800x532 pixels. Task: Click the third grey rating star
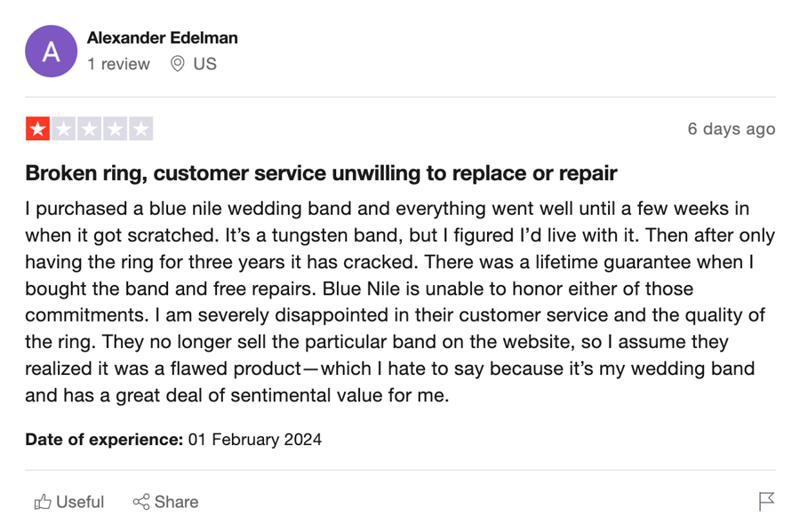(x=89, y=129)
